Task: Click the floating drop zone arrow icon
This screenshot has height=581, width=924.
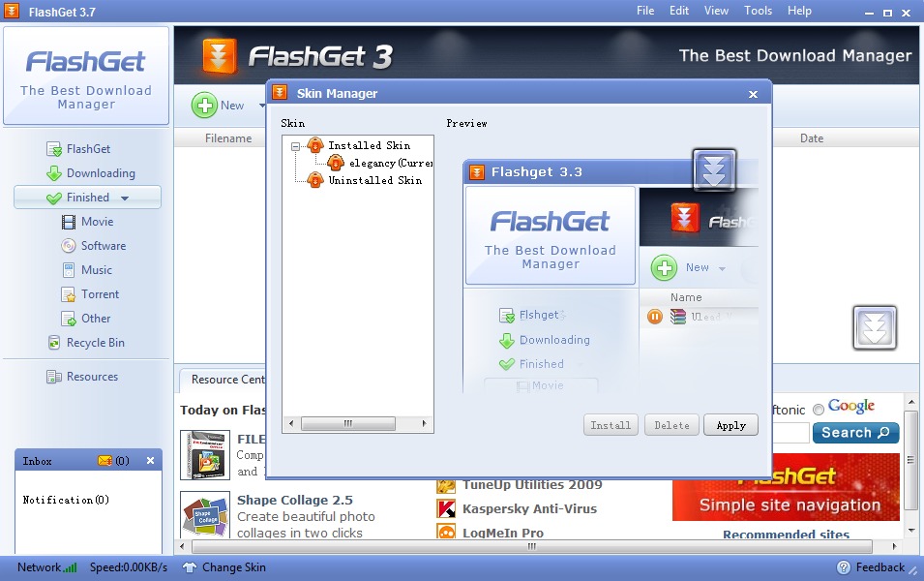Action: pyautogui.click(x=875, y=328)
